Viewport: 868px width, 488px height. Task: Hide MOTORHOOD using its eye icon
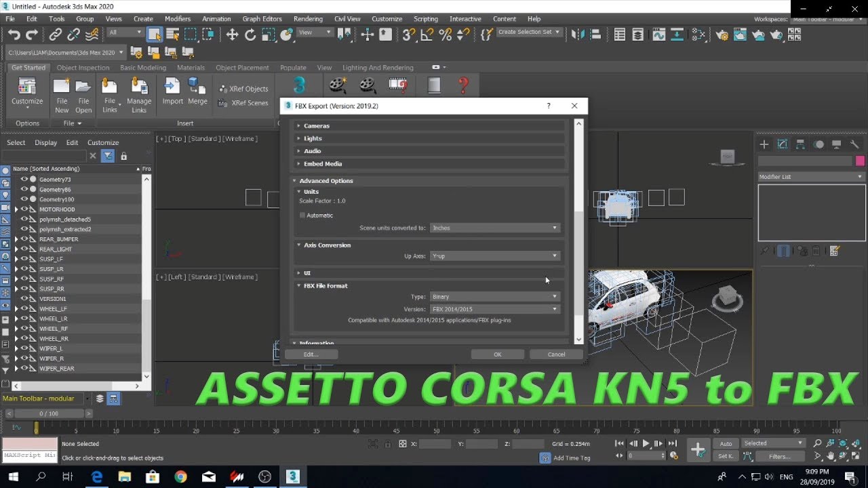point(24,209)
